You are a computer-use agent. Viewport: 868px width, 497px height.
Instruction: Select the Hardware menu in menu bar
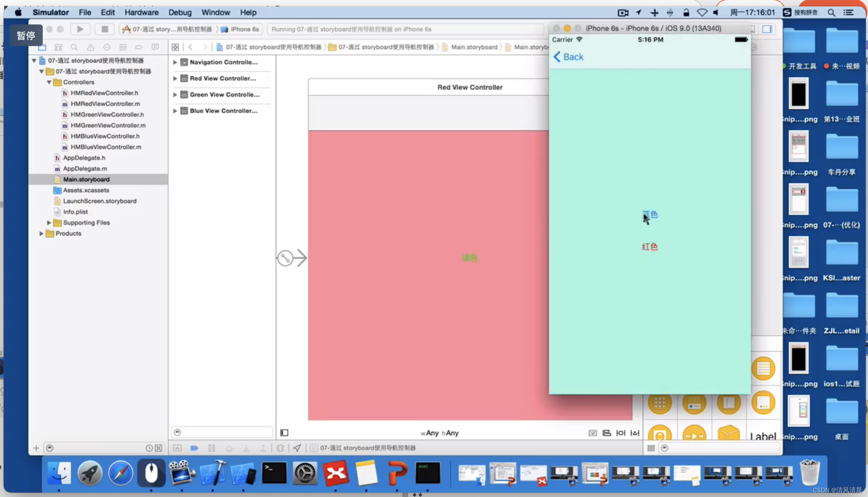coord(141,12)
